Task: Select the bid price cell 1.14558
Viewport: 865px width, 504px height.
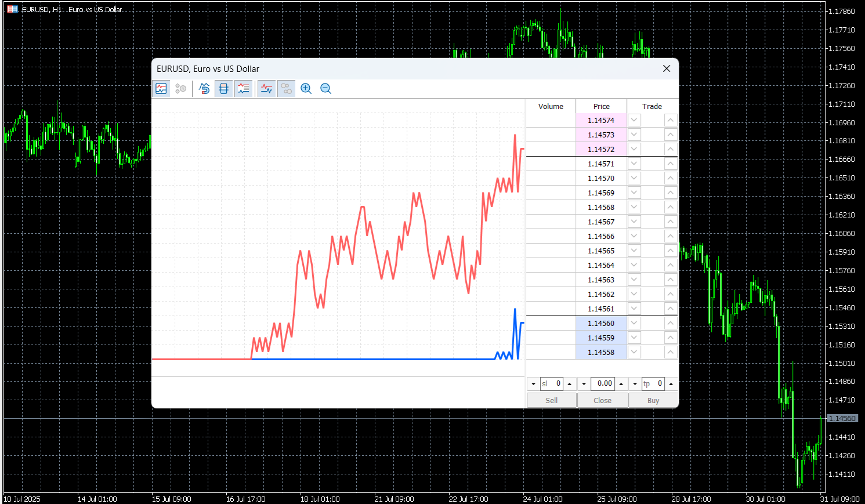Action: (601, 352)
